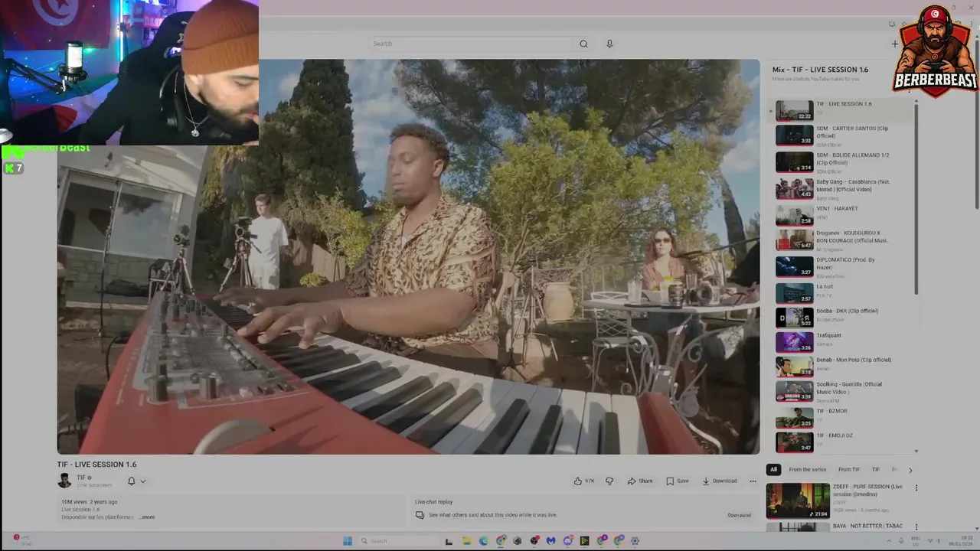Play VEN1 - HAKAYET from the mix
The height and width of the screenshot is (551, 980).
(842, 215)
